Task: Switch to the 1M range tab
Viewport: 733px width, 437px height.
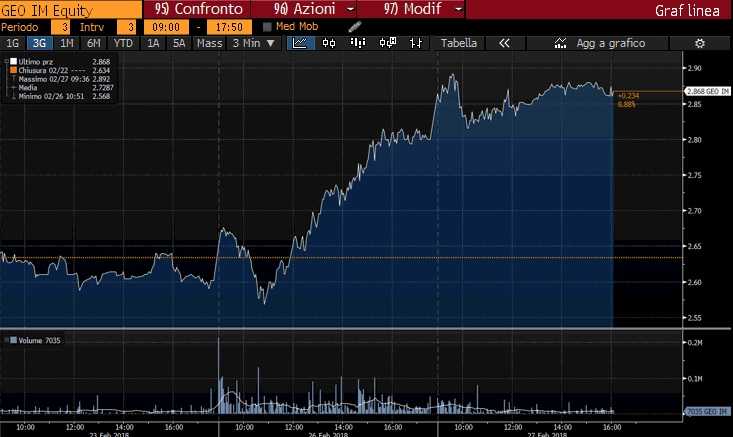Action: [67, 43]
